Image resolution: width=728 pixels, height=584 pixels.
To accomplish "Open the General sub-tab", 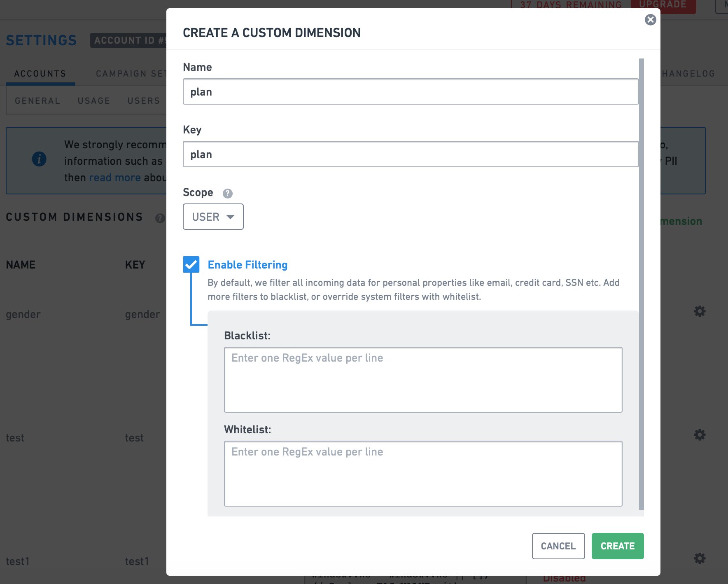I will coord(37,101).
